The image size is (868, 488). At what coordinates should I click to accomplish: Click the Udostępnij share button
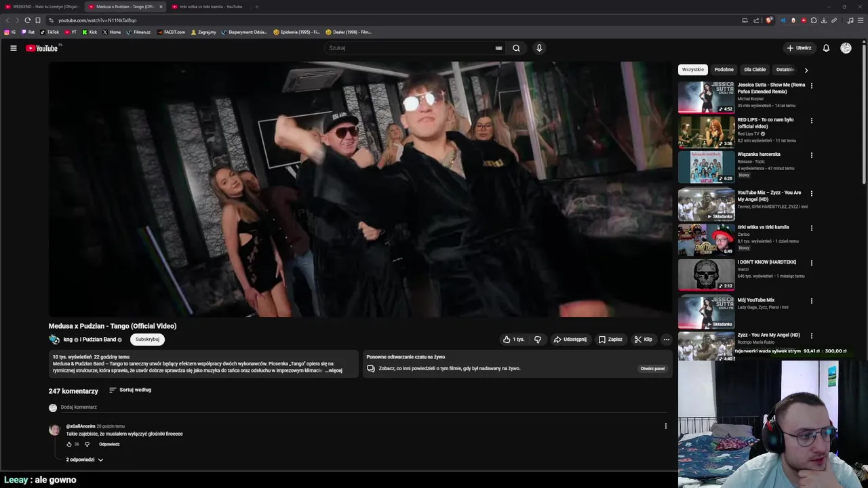click(570, 340)
